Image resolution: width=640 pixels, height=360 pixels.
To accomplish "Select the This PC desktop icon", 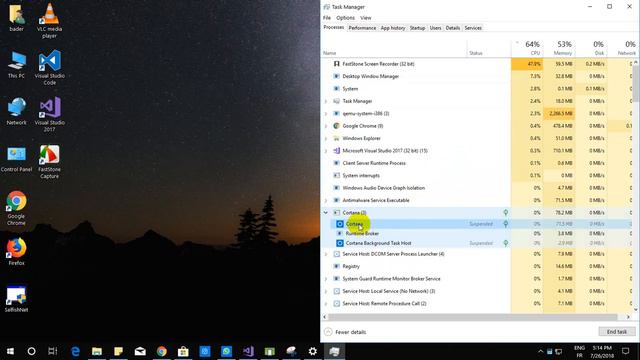I will coord(16,65).
